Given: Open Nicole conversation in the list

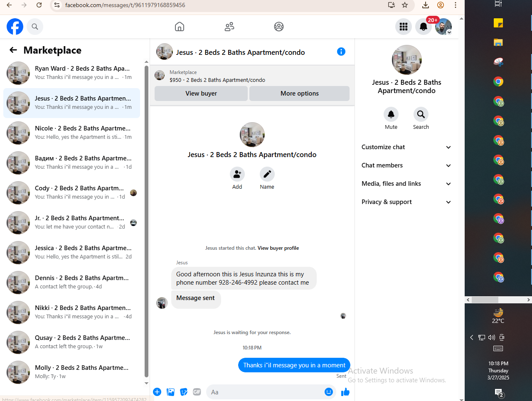Looking at the screenshot, I should click(71, 133).
